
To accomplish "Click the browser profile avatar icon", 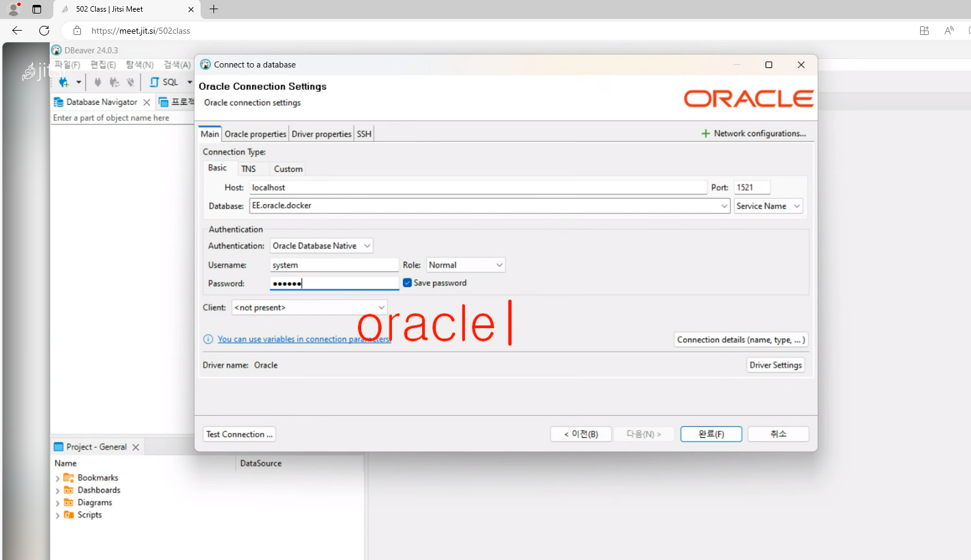I will 13,9.
